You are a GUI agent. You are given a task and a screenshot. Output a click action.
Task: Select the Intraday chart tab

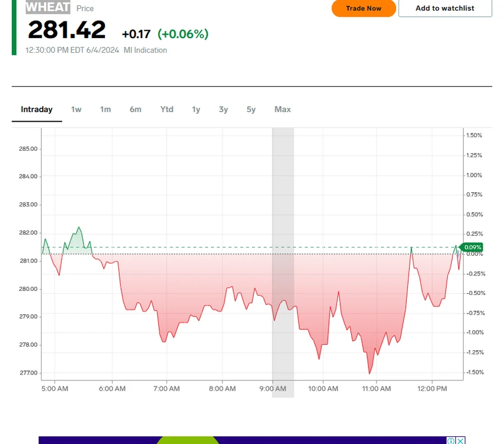pos(37,110)
